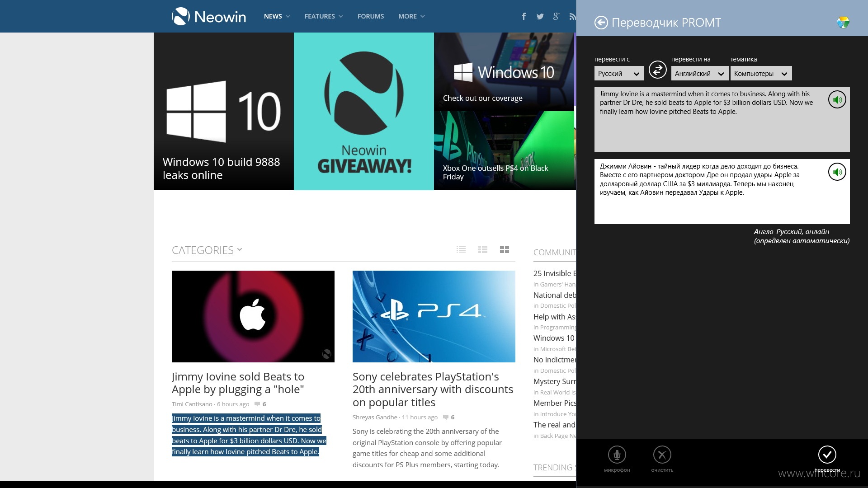Expand the CATEGORIES dropdown
The image size is (868, 488).
pos(207,250)
